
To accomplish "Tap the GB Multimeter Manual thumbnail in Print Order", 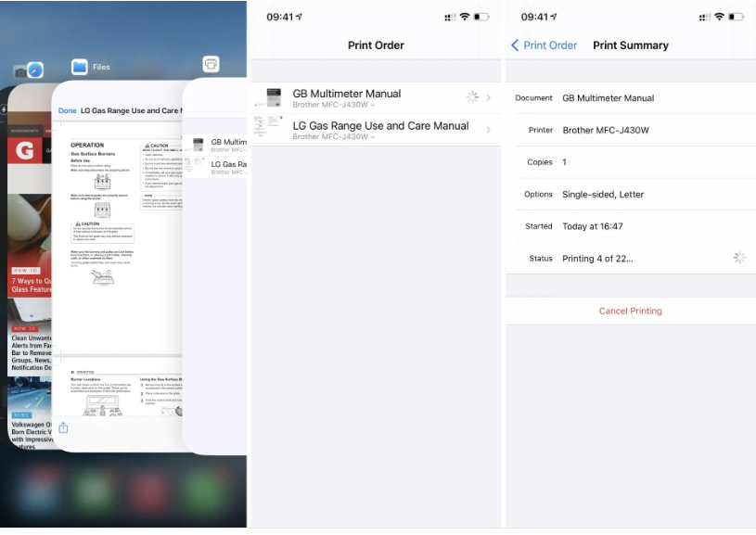I will [x=274, y=98].
